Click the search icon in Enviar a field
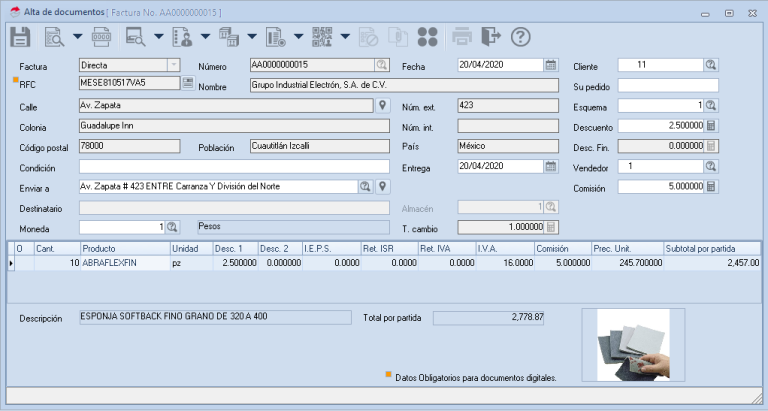The image size is (768, 411). click(x=365, y=187)
